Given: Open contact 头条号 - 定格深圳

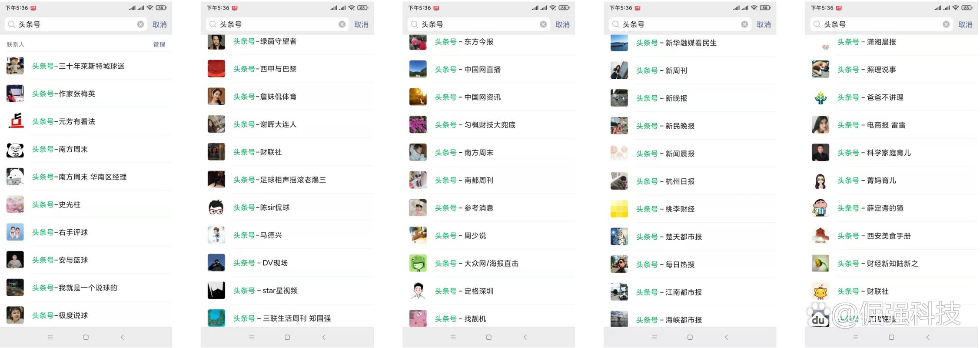Looking at the screenshot, I should coord(488,291).
